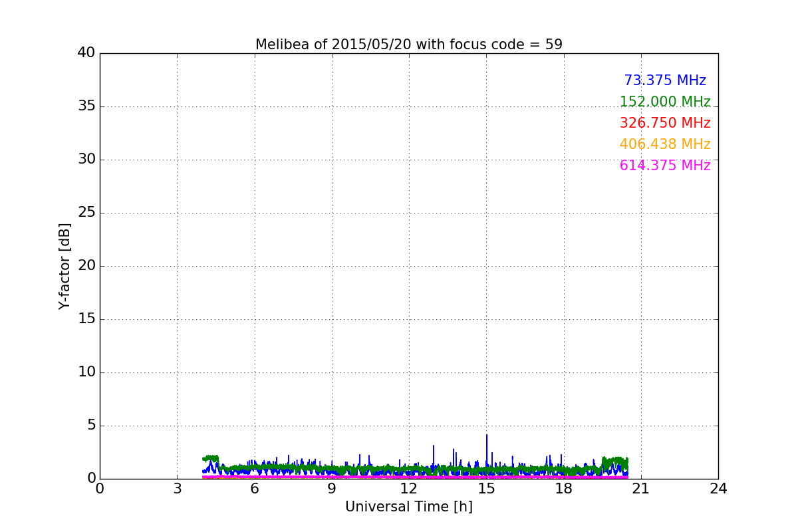Image resolution: width=798 pixels, height=532 pixels.
Task: Select the 406.438 MHz legend label
Action: (x=665, y=144)
